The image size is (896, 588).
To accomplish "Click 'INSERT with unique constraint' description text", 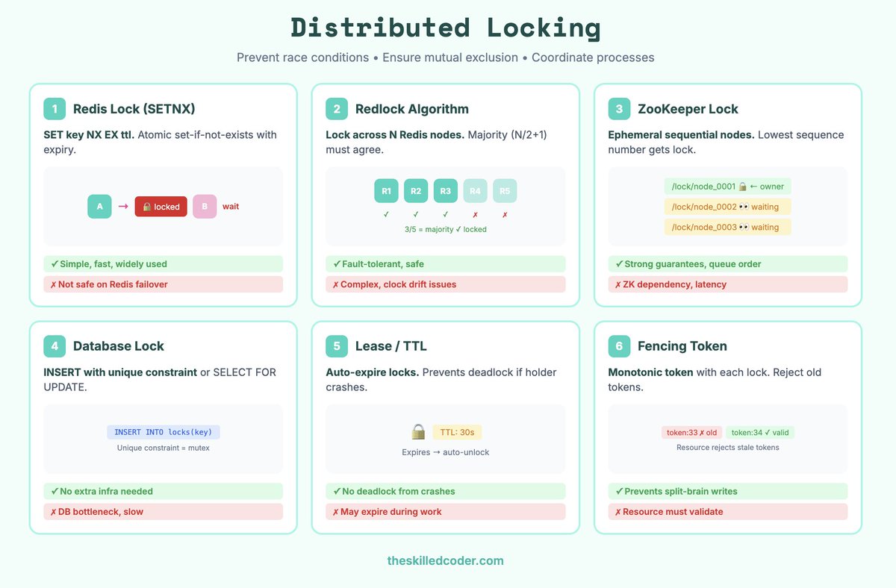I will (x=120, y=372).
